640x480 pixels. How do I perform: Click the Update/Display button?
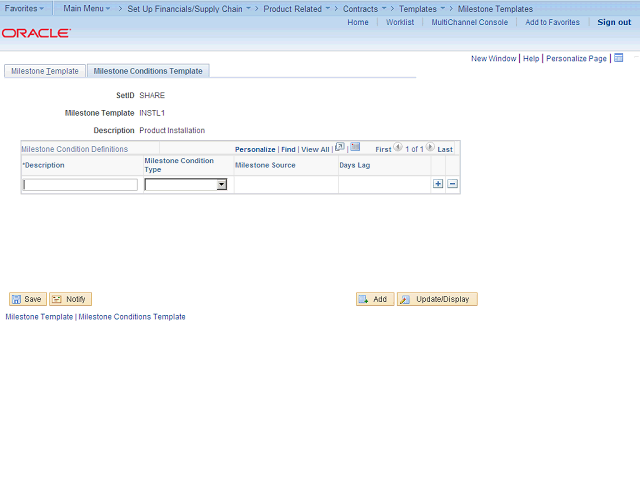click(x=437, y=299)
